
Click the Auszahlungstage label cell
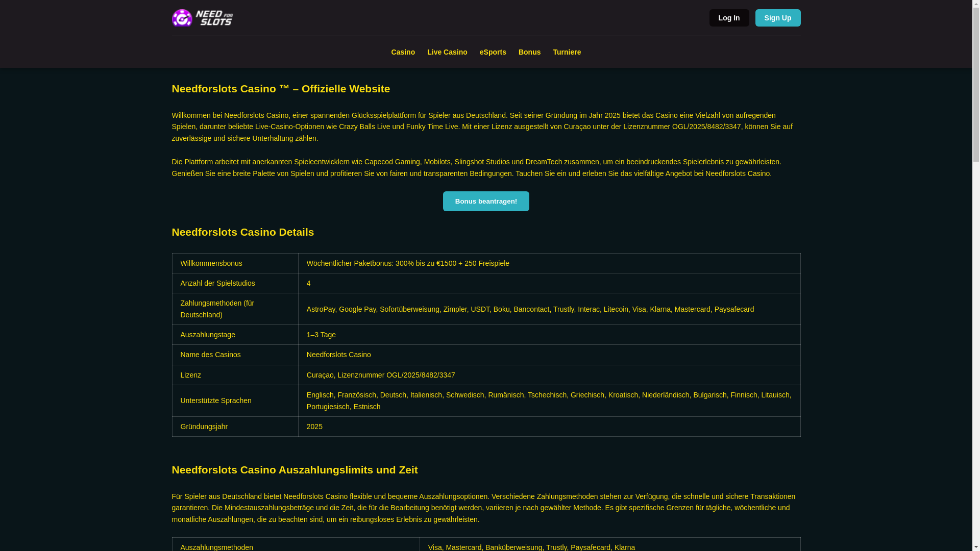235,335
